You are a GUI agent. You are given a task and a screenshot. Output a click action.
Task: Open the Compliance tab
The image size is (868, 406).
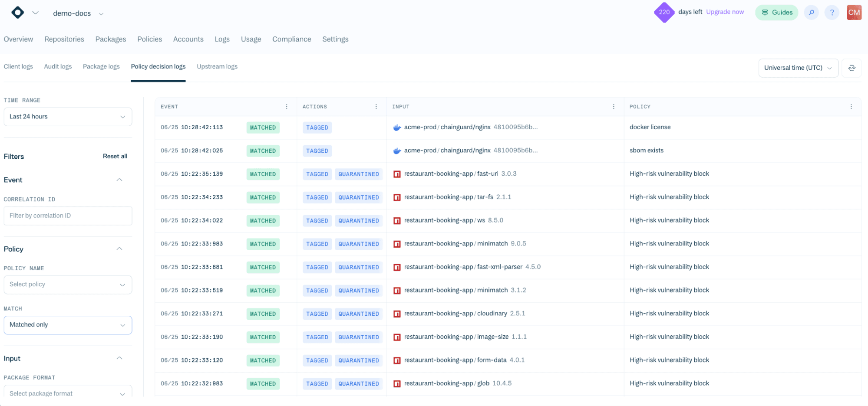[291, 39]
